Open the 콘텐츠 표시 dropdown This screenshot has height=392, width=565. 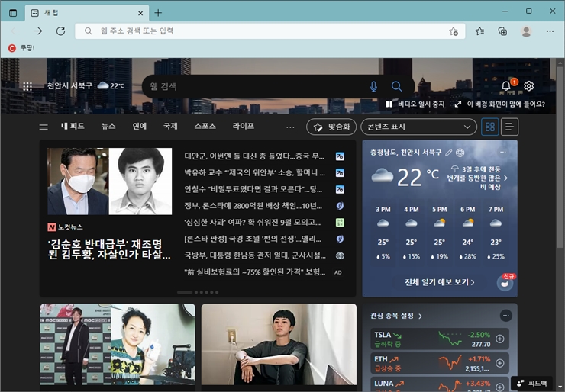coord(418,127)
